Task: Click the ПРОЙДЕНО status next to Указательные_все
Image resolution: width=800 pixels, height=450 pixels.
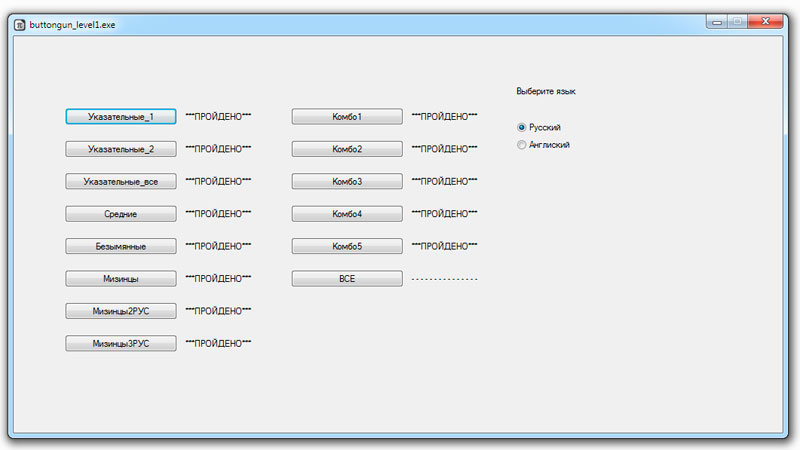Action: pyautogui.click(x=218, y=181)
